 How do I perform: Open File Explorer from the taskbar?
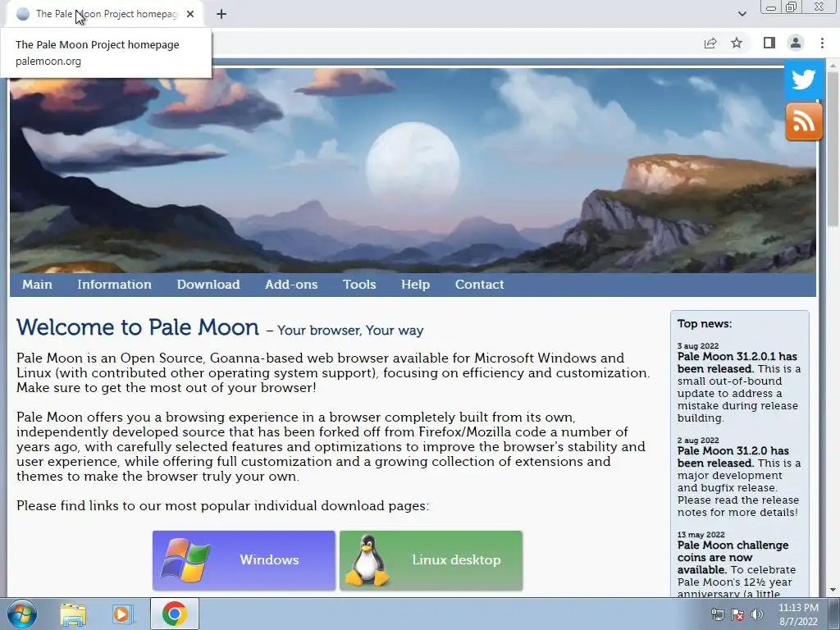[x=72, y=614]
